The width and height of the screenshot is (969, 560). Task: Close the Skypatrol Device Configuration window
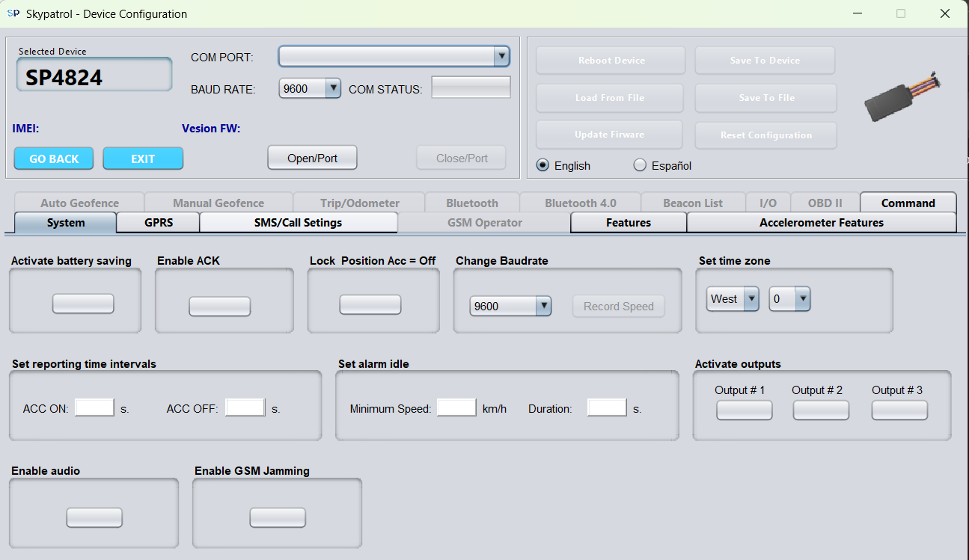pyautogui.click(x=945, y=13)
